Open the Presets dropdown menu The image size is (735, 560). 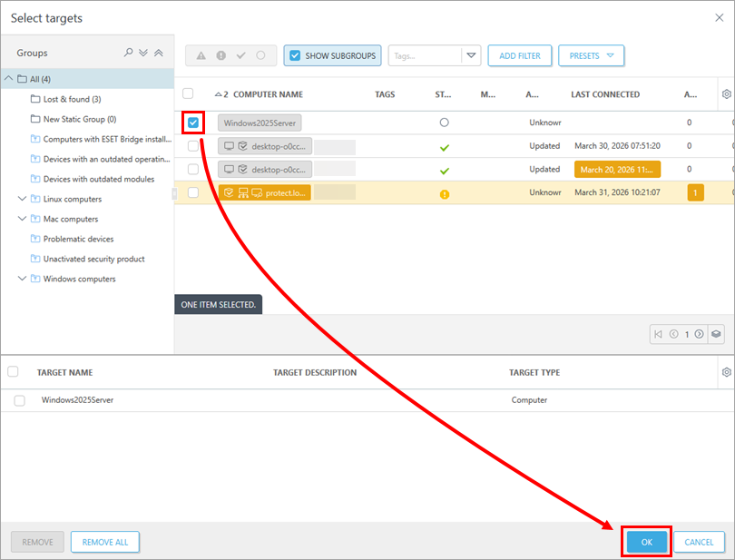pyautogui.click(x=591, y=55)
